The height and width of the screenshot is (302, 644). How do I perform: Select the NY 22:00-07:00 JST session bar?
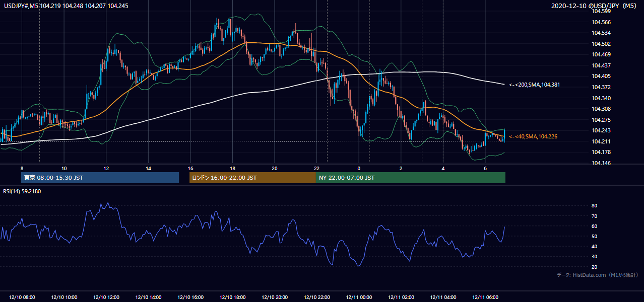[x=411, y=178]
